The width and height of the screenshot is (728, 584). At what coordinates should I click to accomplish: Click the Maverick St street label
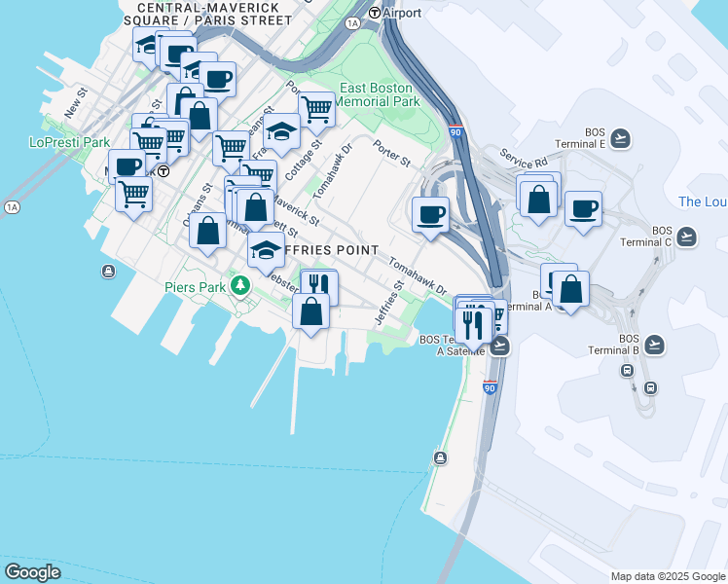(295, 210)
